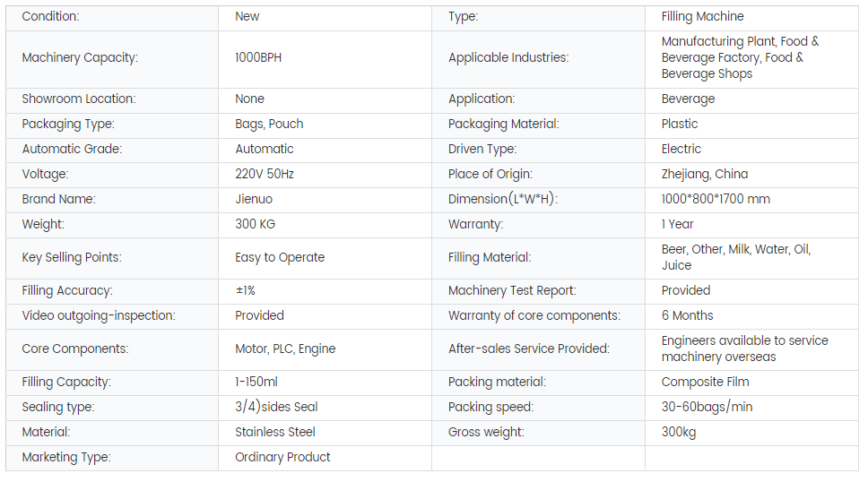Click the "Stainless Steel" material value

click(x=274, y=432)
